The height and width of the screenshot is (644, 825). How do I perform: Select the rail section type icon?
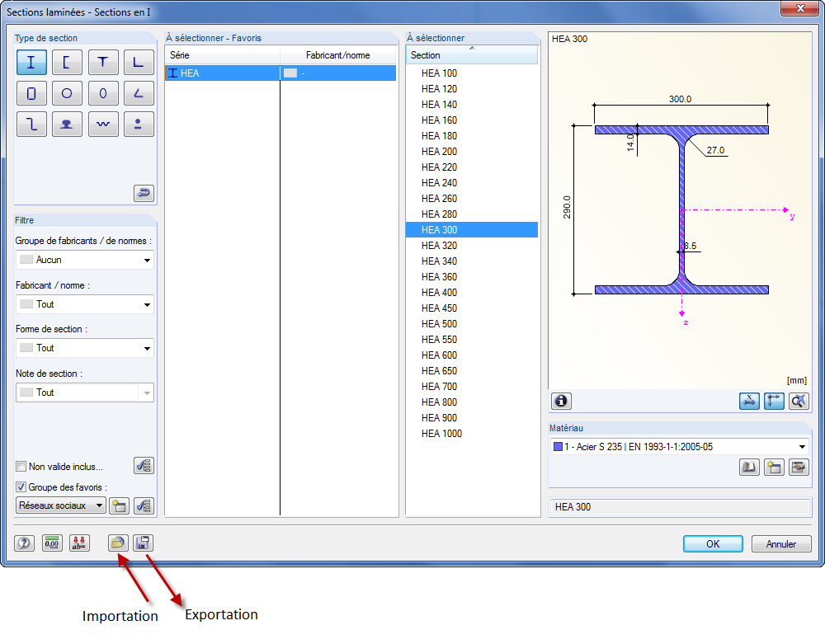67,124
